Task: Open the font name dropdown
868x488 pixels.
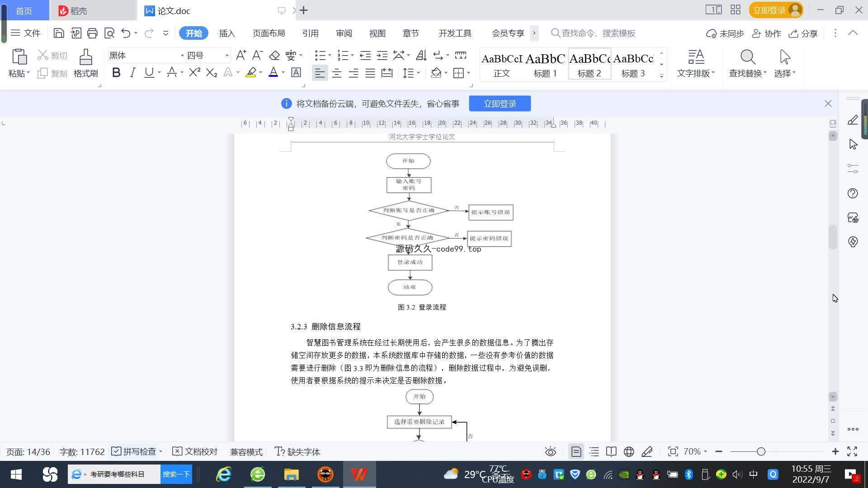Action: pos(182,56)
